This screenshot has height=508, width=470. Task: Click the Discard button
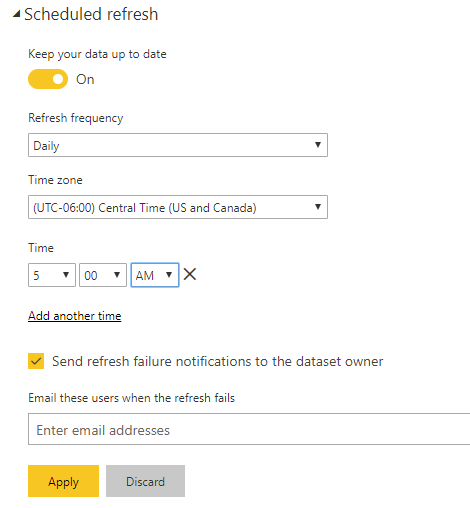click(x=145, y=481)
